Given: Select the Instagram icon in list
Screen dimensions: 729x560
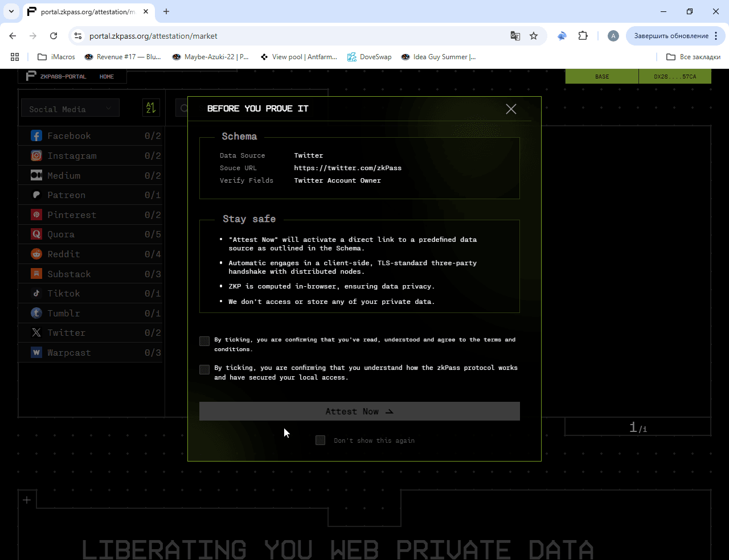Looking at the screenshot, I should coord(36,155).
